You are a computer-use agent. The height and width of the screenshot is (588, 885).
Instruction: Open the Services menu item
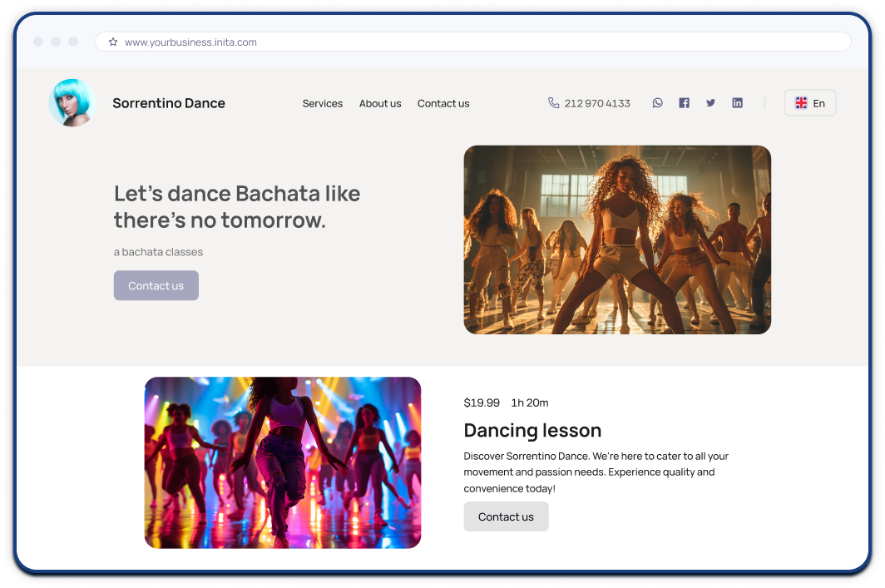click(323, 104)
